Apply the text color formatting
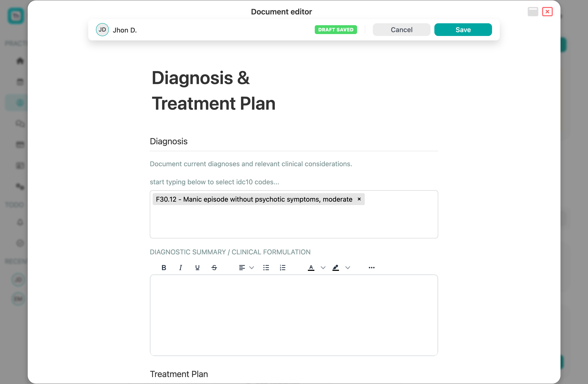 coord(311,267)
